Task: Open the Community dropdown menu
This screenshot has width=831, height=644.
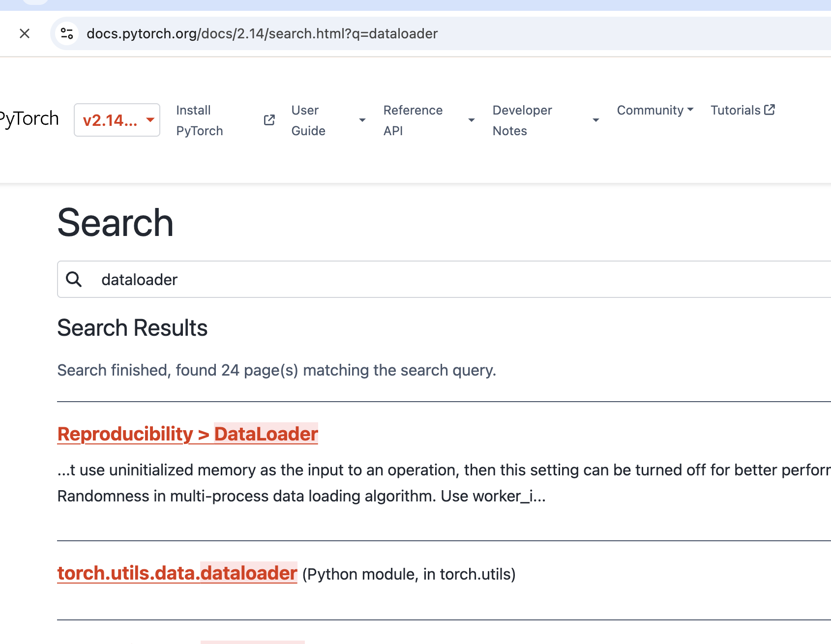Action: (655, 110)
